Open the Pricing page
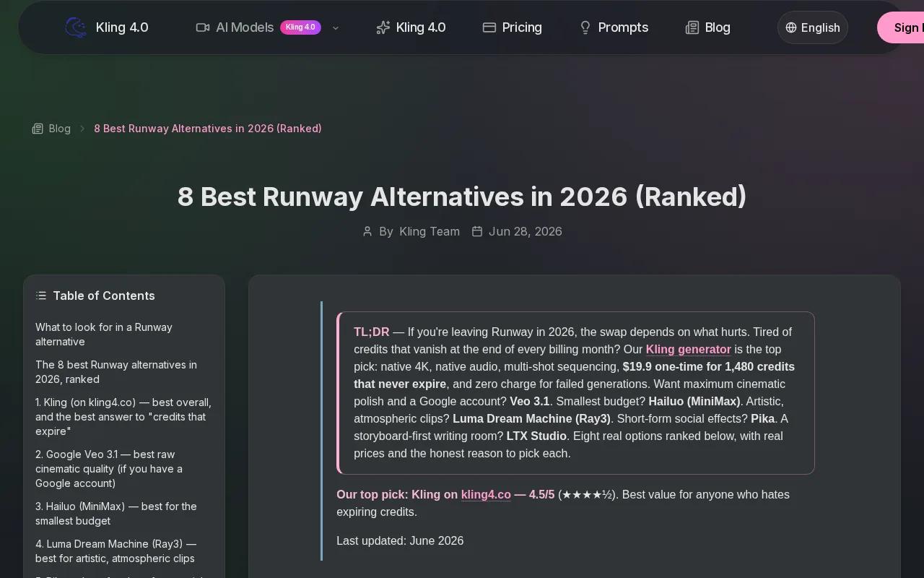924x578 pixels. (x=512, y=27)
